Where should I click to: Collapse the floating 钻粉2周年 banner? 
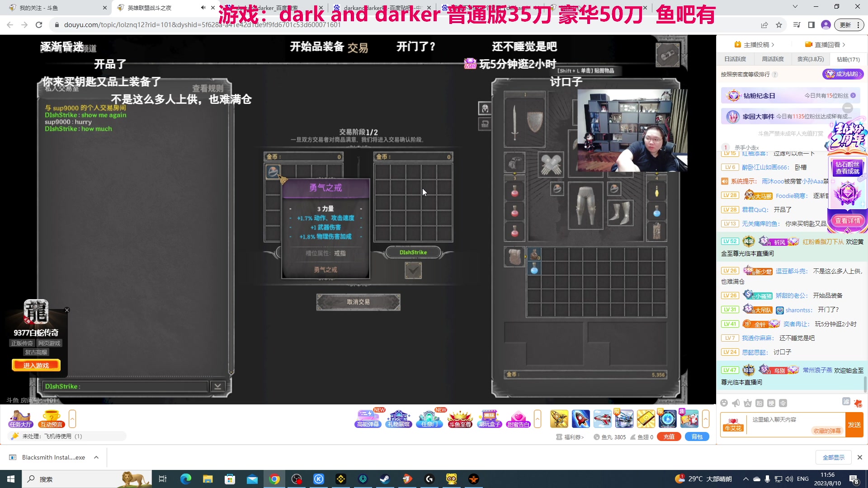click(848, 108)
